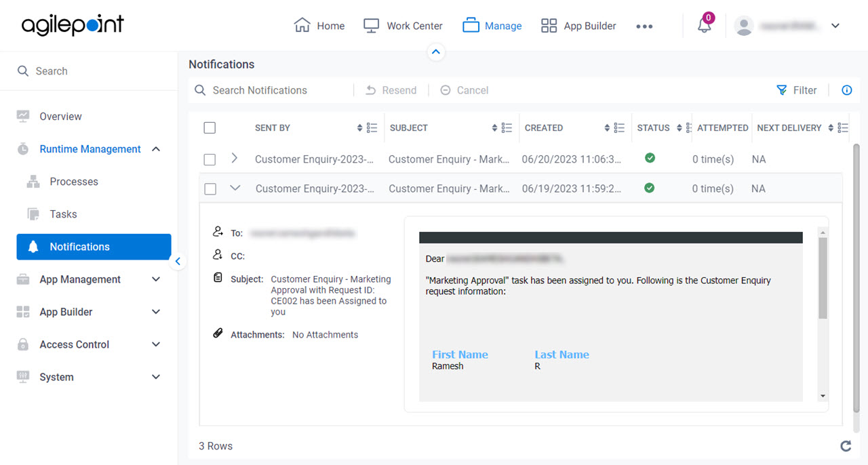Screen dimensions: 868x465
Task: Expand the 06/20/2023 notification row
Action: (x=235, y=158)
